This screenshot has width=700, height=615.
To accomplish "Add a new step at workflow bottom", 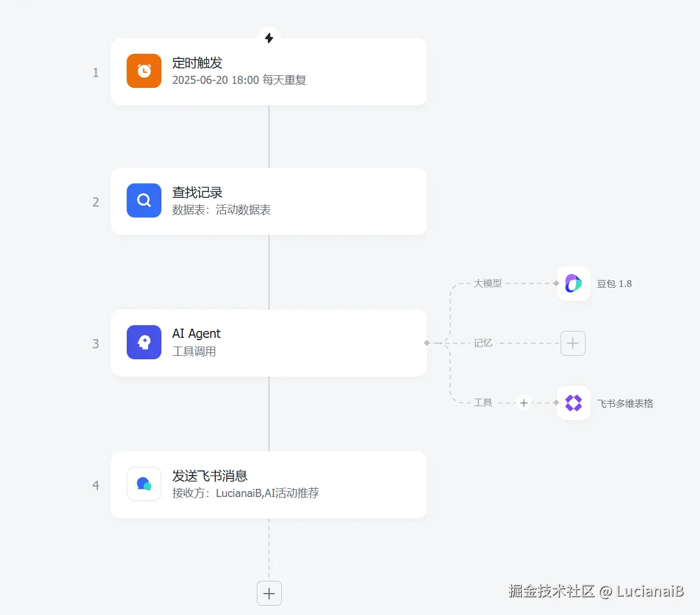I will (x=269, y=593).
